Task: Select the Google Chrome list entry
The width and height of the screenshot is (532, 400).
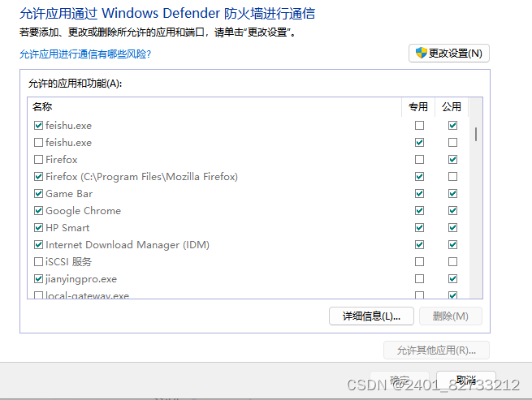Action: pos(83,211)
